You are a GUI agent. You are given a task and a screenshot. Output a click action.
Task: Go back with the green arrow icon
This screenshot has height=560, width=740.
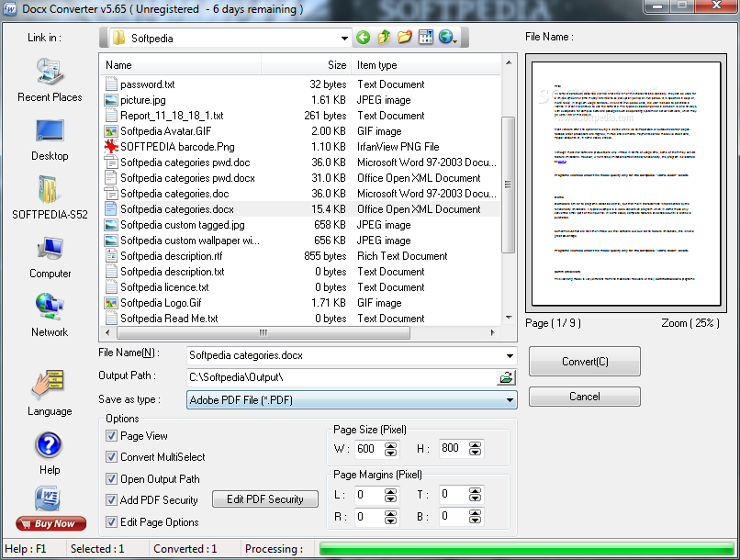[x=363, y=38]
